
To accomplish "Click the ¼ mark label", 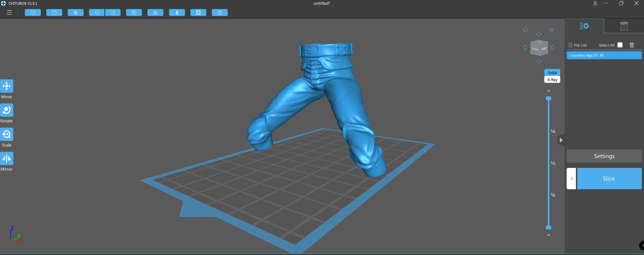I will [553, 131].
